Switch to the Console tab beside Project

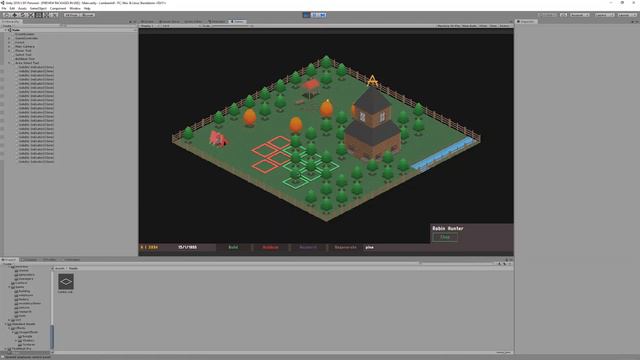(x=29, y=260)
